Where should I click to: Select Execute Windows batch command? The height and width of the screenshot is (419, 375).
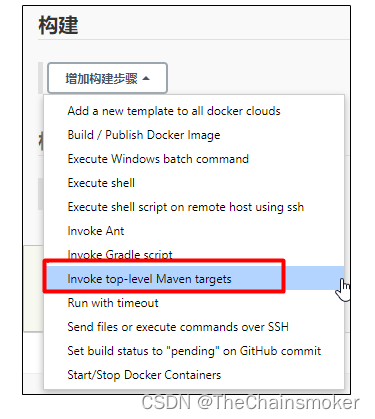[158, 159]
